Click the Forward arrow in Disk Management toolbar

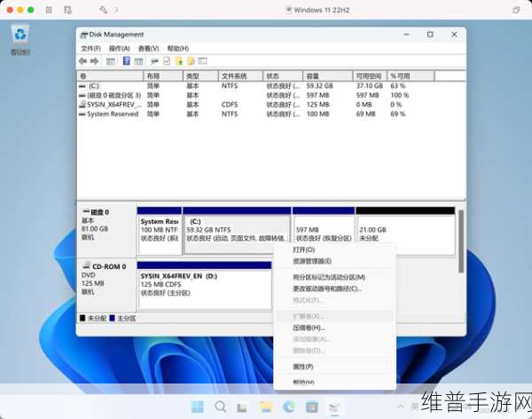[94, 61]
